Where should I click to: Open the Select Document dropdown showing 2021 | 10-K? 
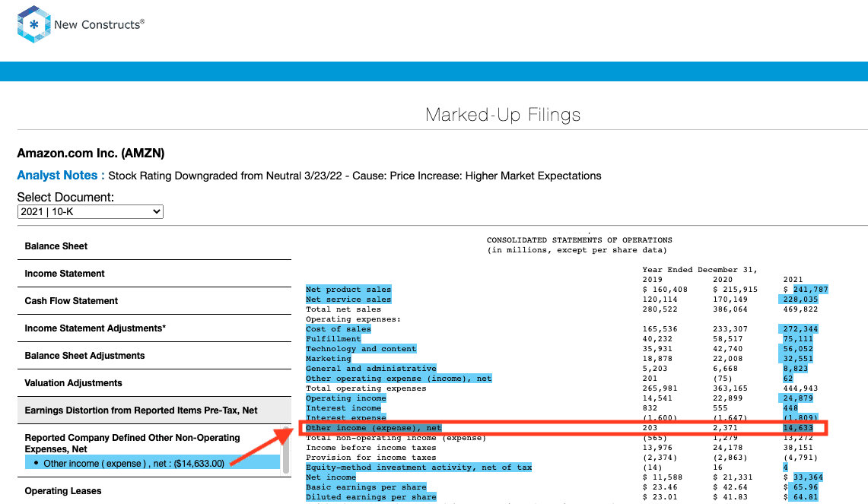(91, 211)
